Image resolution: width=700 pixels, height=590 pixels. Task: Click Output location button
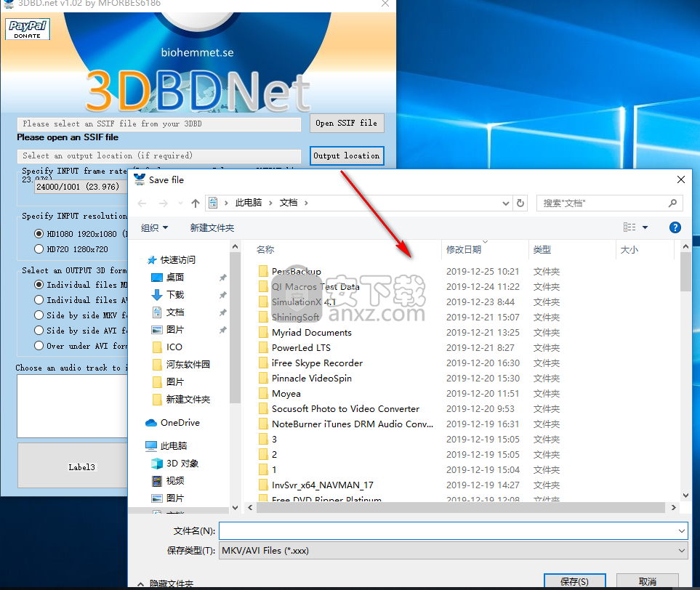tap(347, 155)
